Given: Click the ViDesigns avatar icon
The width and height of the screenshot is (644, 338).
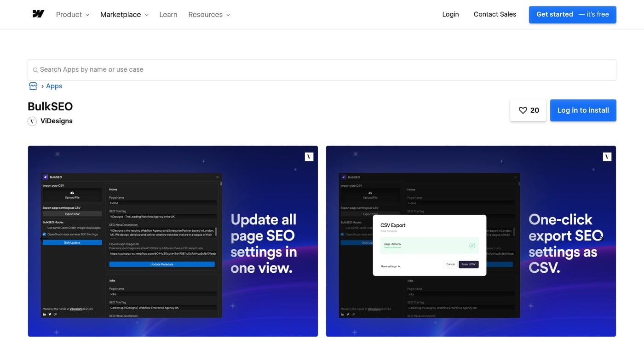Looking at the screenshot, I should tap(32, 121).
